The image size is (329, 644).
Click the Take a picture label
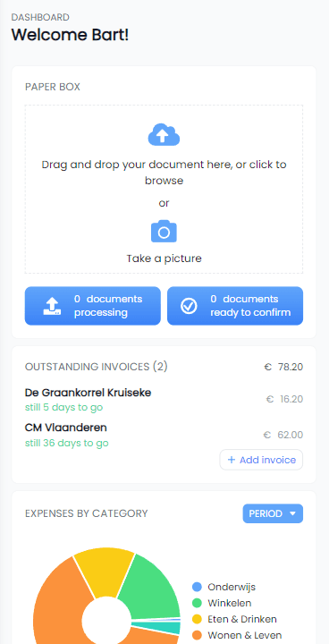tap(164, 258)
